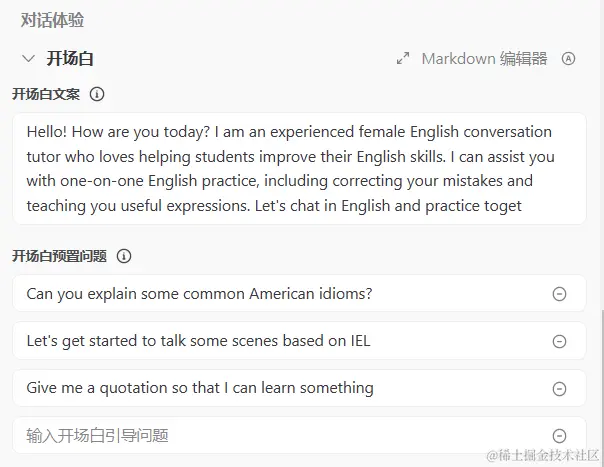Click the 输入开场白引导问题 input box
Image resolution: width=604 pixels, height=467 pixels.
point(200,435)
